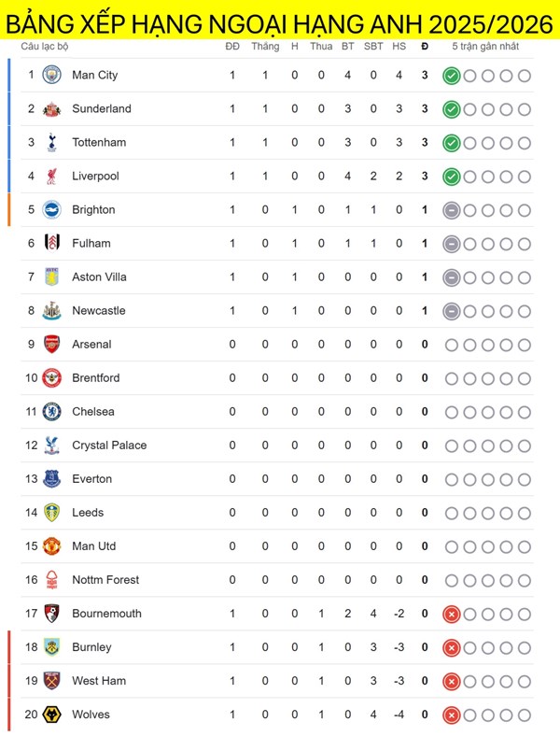Click Arsenal's first empty match circle
560x736 pixels.
click(452, 345)
